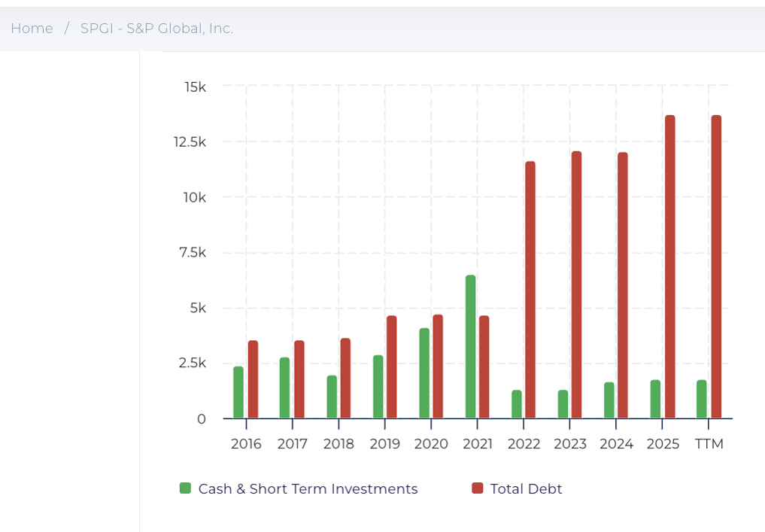Click the TTM x-axis label
This screenshot has height=532, width=765.
[709, 444]
